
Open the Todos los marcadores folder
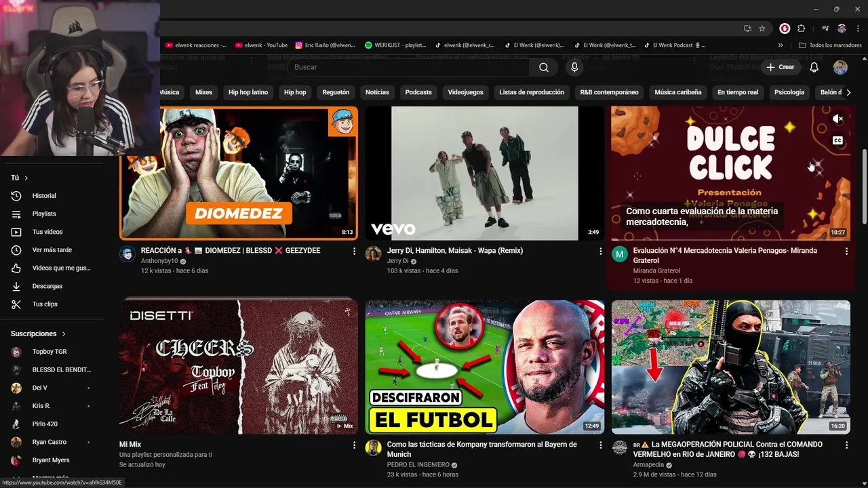[831, 45]
